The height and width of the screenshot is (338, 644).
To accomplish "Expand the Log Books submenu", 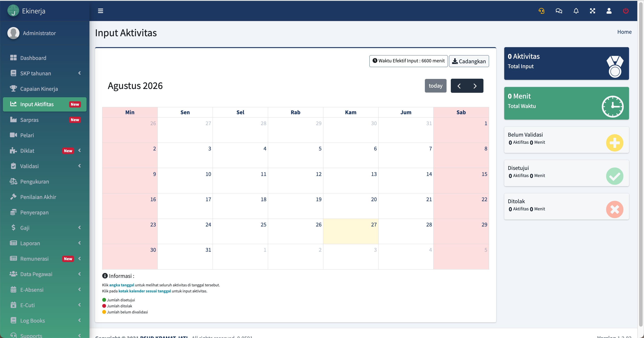I will [80, 320].
